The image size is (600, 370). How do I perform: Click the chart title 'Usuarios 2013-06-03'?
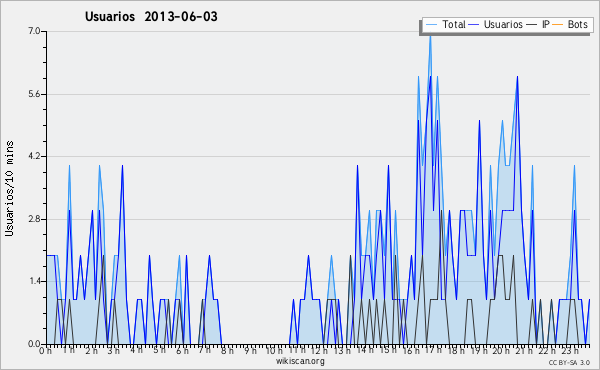[151, 16]
